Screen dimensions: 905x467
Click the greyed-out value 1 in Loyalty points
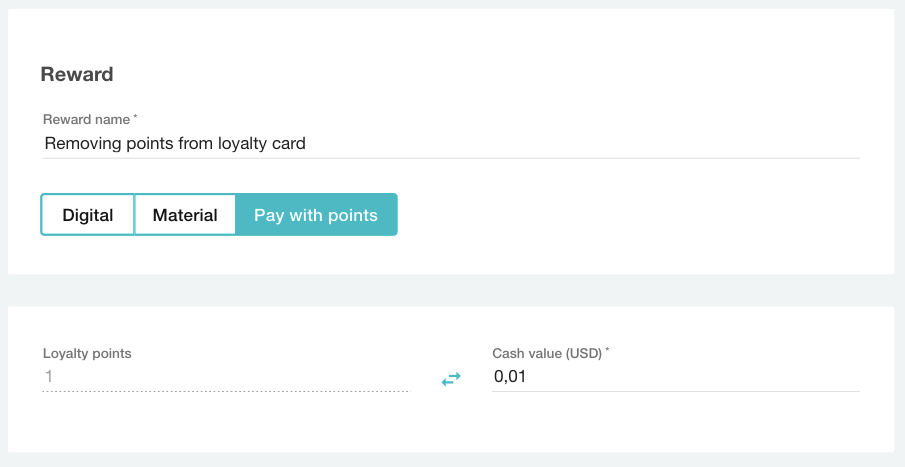point(48,377)
